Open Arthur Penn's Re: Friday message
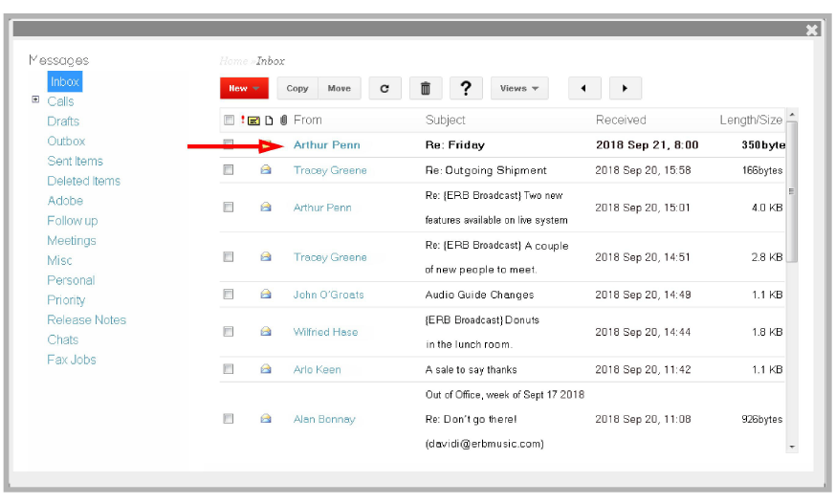This screenshot has height=504, width=835. pyautogui.click(x=454, y=145)
